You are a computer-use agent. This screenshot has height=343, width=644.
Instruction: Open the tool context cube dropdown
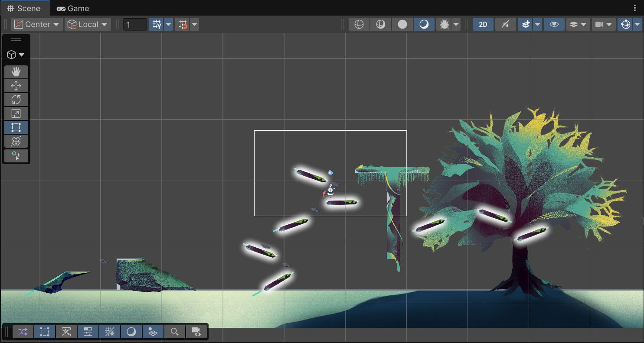point(16,55)
